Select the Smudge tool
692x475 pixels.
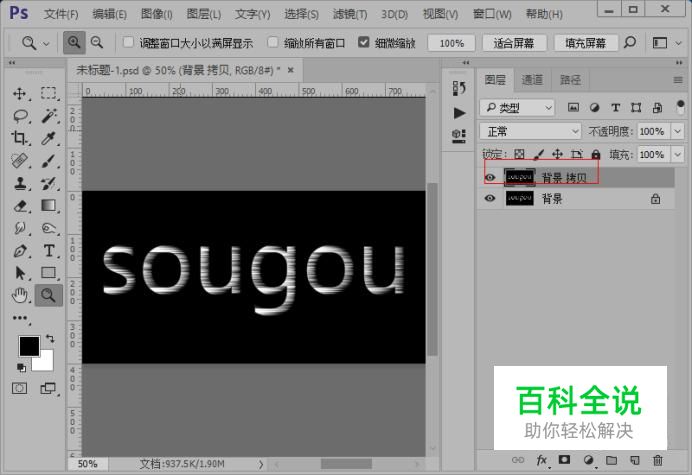(19, 228)
